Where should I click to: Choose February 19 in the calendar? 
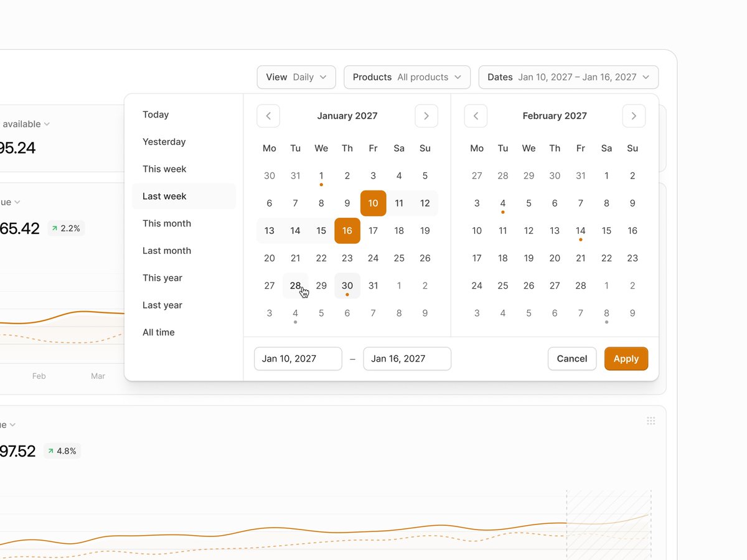(x=529, y=258)
